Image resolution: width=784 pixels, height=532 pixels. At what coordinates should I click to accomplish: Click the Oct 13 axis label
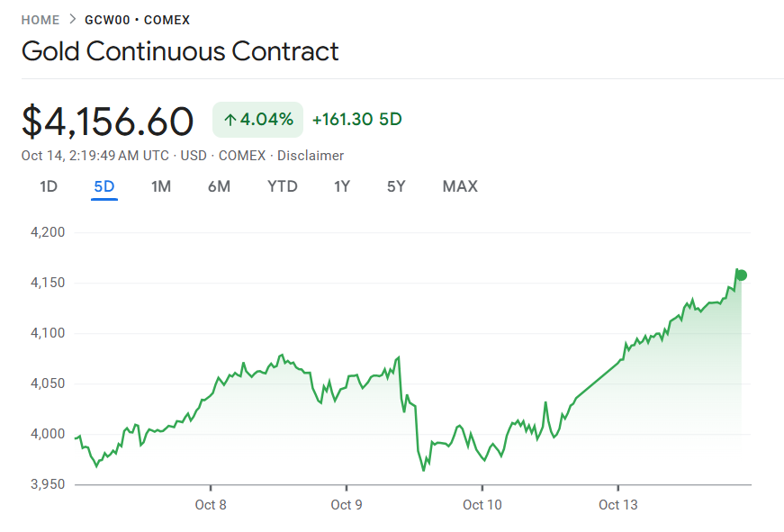618,504
